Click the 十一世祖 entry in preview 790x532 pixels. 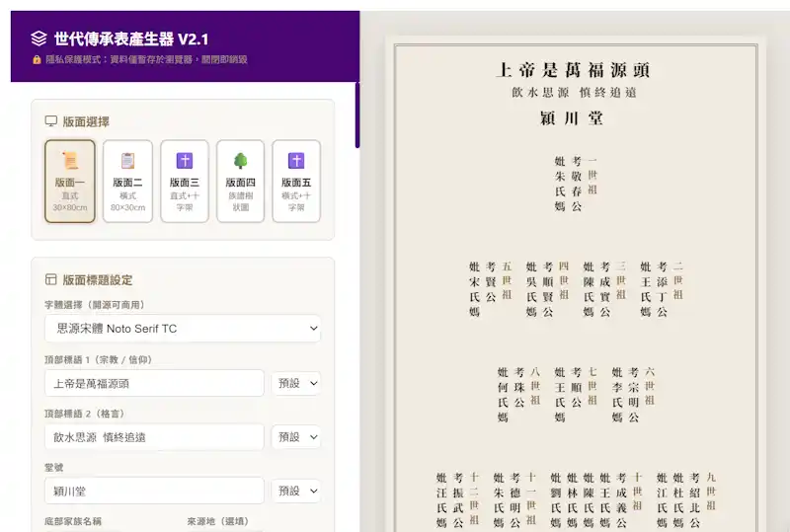coord(514,500)
